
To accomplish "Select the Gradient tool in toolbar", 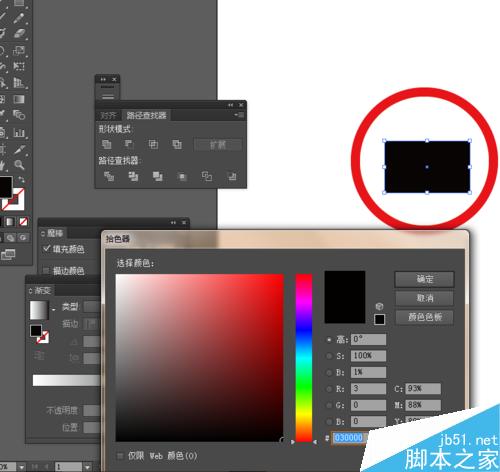I will [19, 99].
